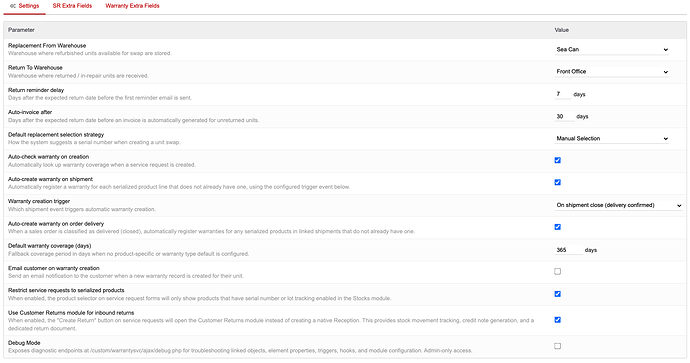Screen dimensions: 690x363
Task: Open Replacement From Warehouse dropdown
Action: (x=612, y=49)
